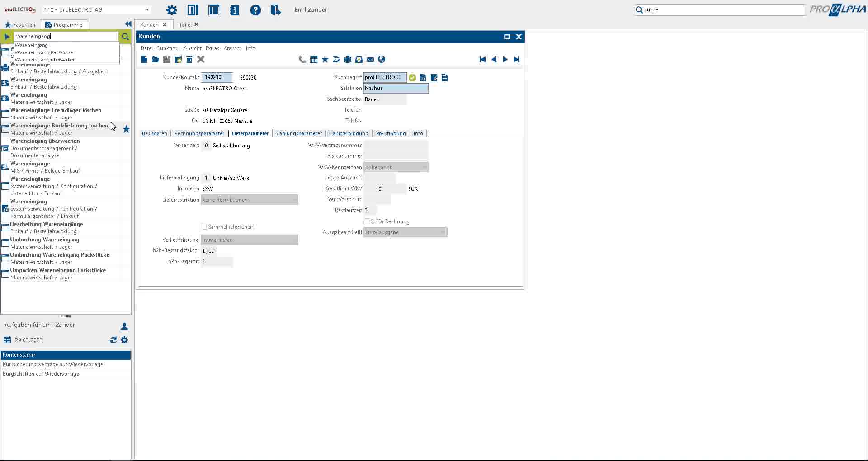The width and height of the screenshot is (868, 461).
Task: Select the Wareneingang überwachen suggestion
Action: coord(45,60)
